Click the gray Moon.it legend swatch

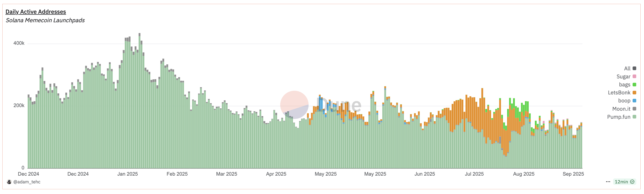coord(634,109)
